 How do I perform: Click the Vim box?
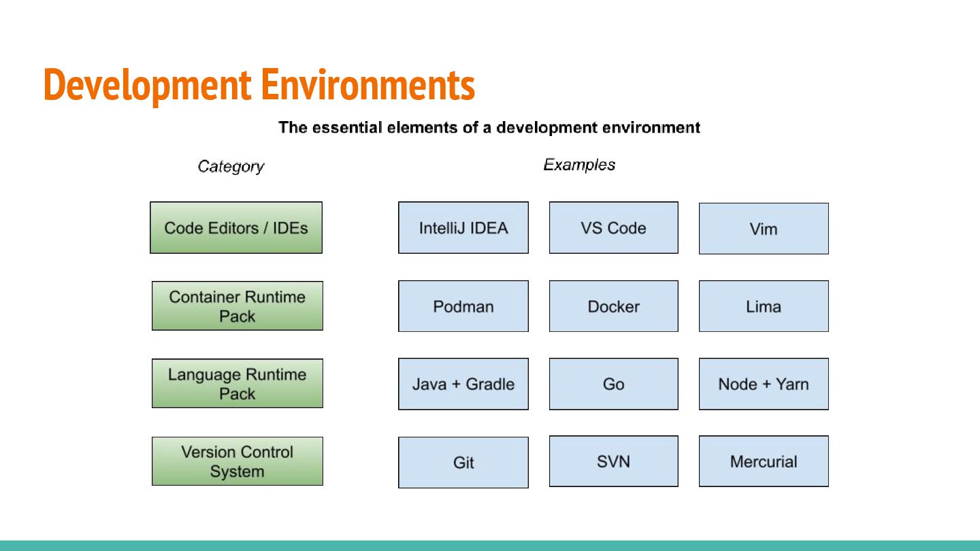pos(764,229)
